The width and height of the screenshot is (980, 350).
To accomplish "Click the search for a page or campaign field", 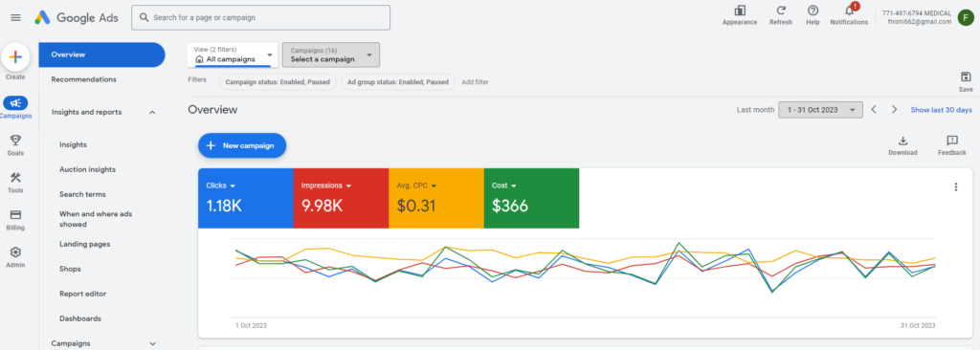I will [x=260, y=17].
